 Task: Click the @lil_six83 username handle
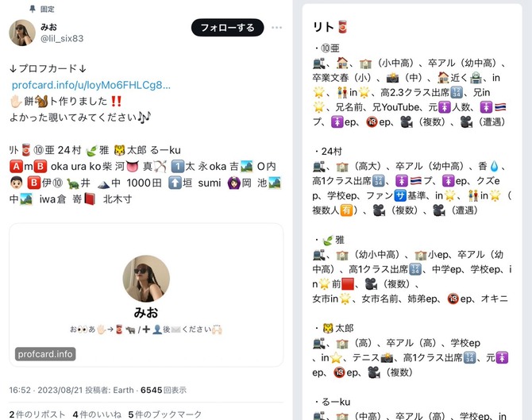[62, 39]
